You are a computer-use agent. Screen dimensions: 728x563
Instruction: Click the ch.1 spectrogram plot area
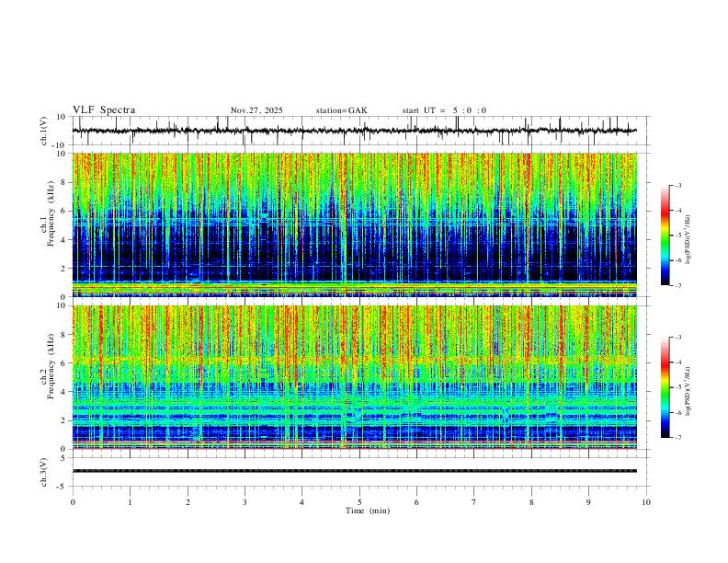[x=355, y=224]
